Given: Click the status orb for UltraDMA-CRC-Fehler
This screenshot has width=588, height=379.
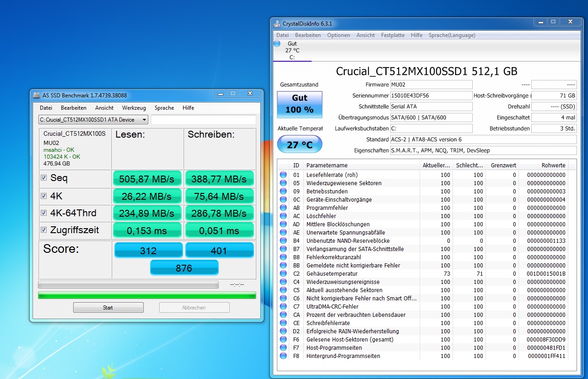Looking at the screenshot, I should pos(283,306).
